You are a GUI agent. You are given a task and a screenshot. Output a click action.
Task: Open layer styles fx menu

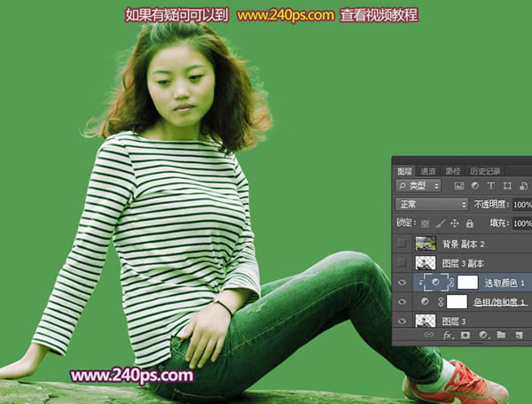pos(448,336)
